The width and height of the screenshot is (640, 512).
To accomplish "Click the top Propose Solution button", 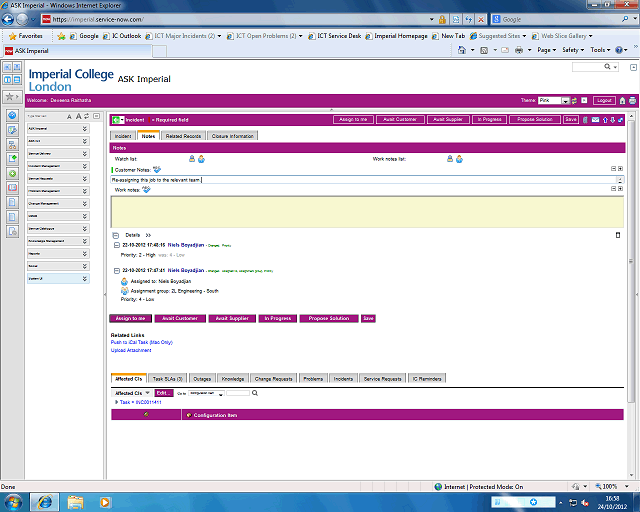I will (533, 120).
